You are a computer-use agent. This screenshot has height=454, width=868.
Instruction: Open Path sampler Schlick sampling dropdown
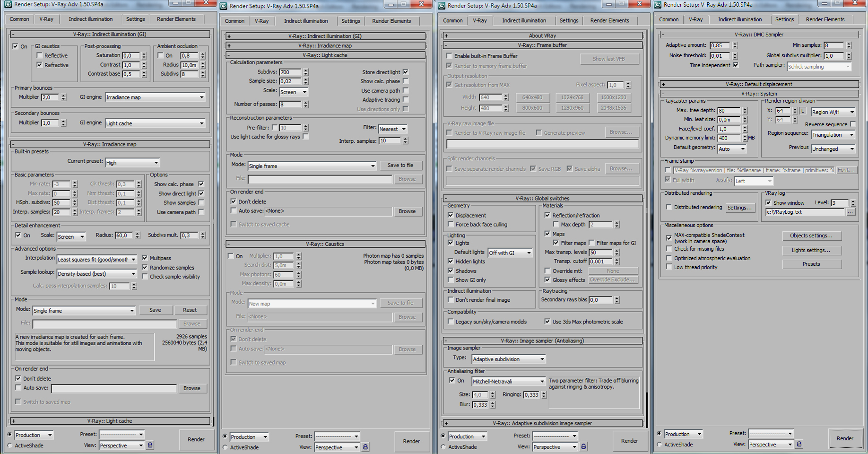819,67
